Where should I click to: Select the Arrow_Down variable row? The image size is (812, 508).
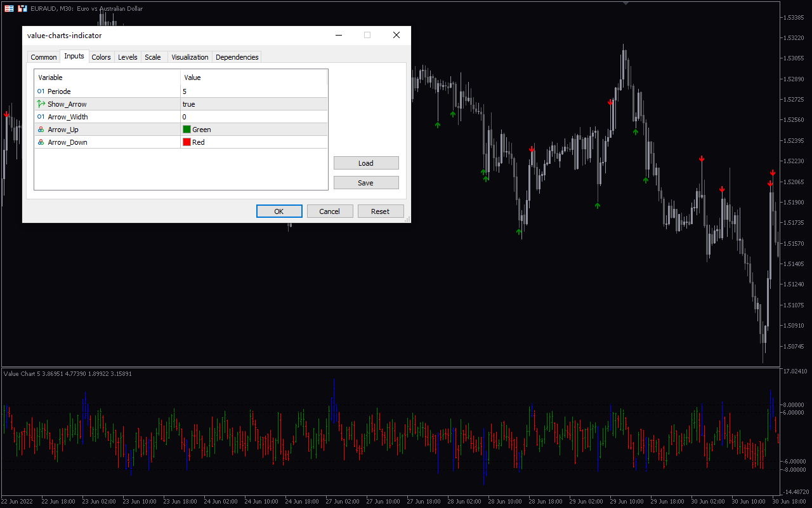[x=181, y=142]
